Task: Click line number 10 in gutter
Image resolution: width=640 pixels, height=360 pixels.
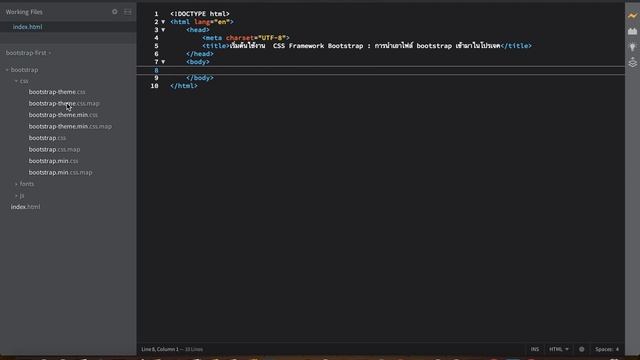Action: coord(154,86)
